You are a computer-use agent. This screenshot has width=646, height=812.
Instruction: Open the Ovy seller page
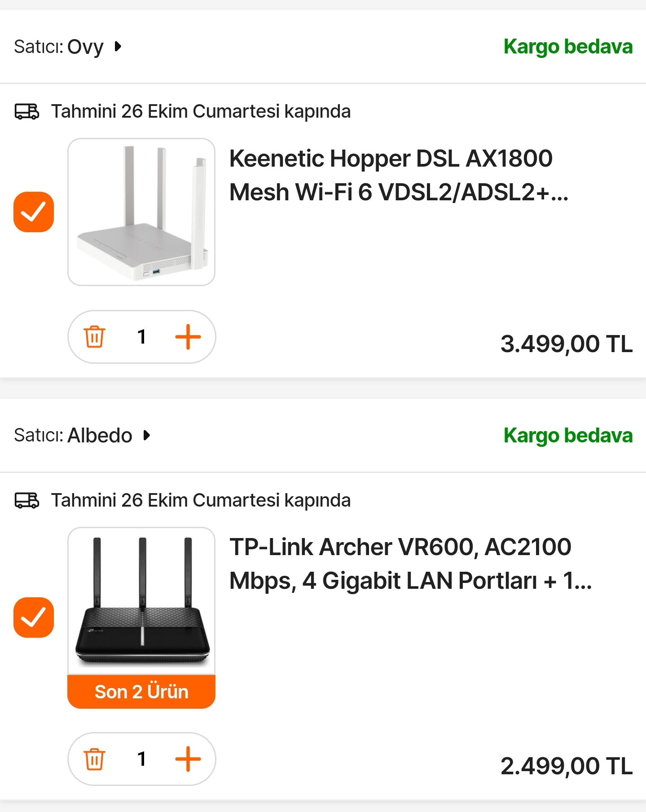pyautogui.click(x=85, y=47)
